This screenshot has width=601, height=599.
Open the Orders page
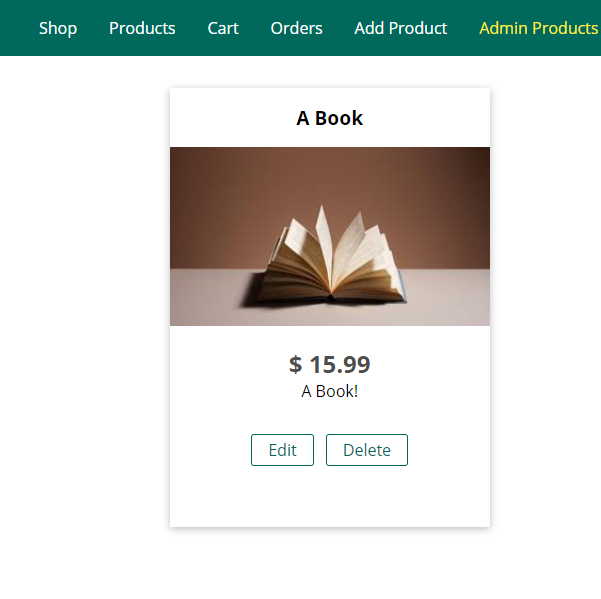click(x=296, y=28)
